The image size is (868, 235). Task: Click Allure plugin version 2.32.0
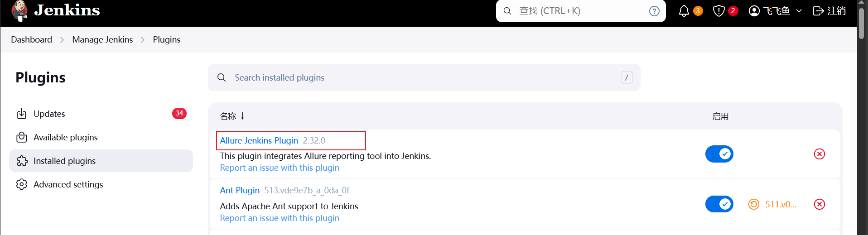[314, 140]
